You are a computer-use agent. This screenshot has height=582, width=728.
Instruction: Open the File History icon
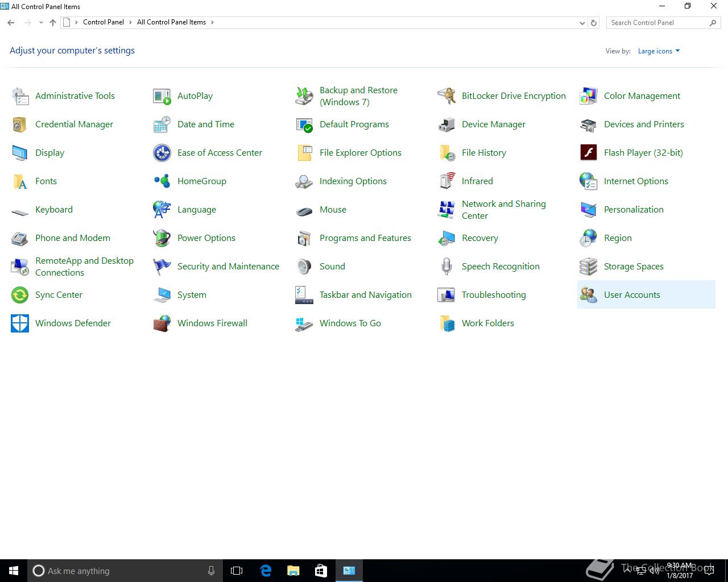446,153
